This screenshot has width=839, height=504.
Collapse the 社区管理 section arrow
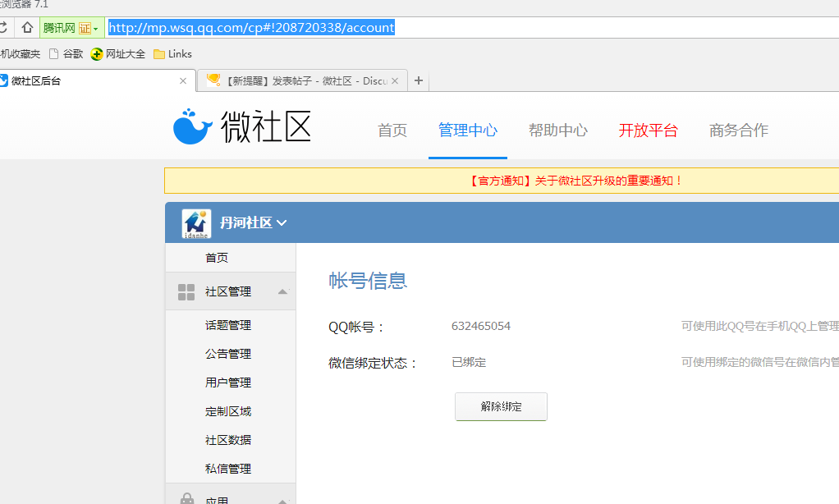pyautogui.click(x=282, y=292)
